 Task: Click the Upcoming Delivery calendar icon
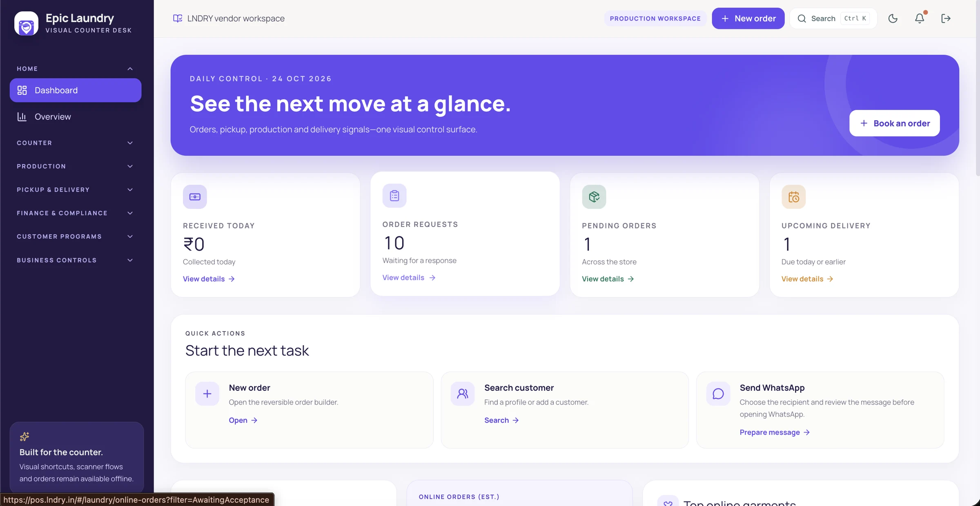(x=794, y=197)
